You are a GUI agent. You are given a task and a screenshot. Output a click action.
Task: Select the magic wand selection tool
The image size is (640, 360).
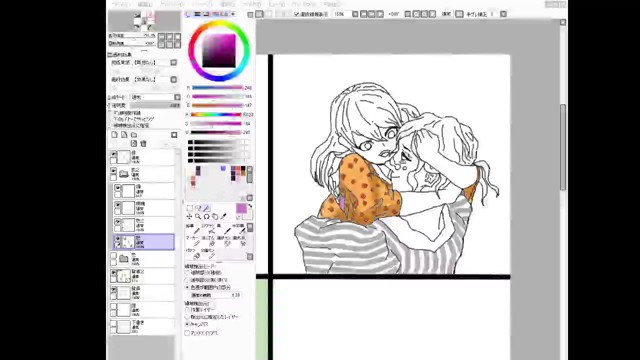[x=207, y=208]
